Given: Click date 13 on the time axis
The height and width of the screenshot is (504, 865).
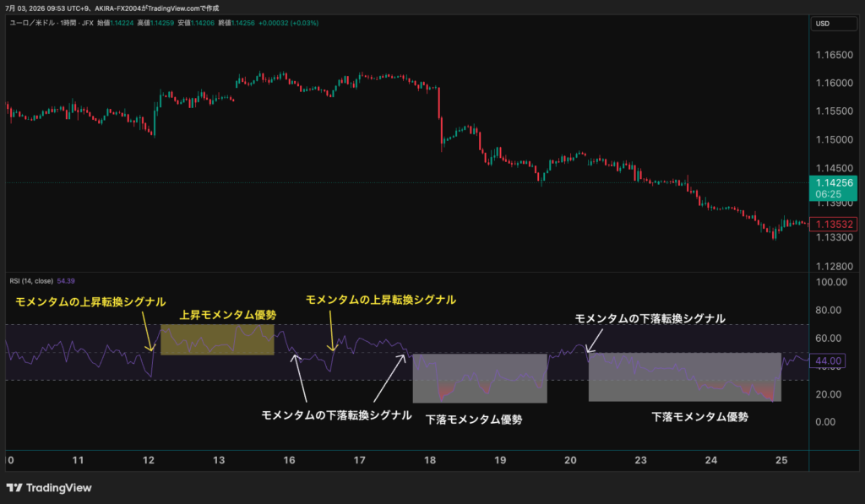Looking at the screenshot, I should click(219, 460).
